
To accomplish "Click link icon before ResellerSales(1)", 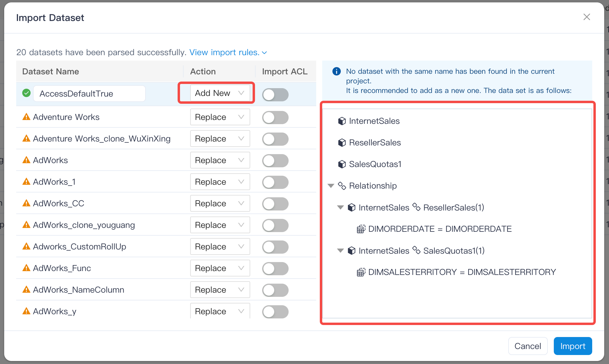I will (416, 207).
